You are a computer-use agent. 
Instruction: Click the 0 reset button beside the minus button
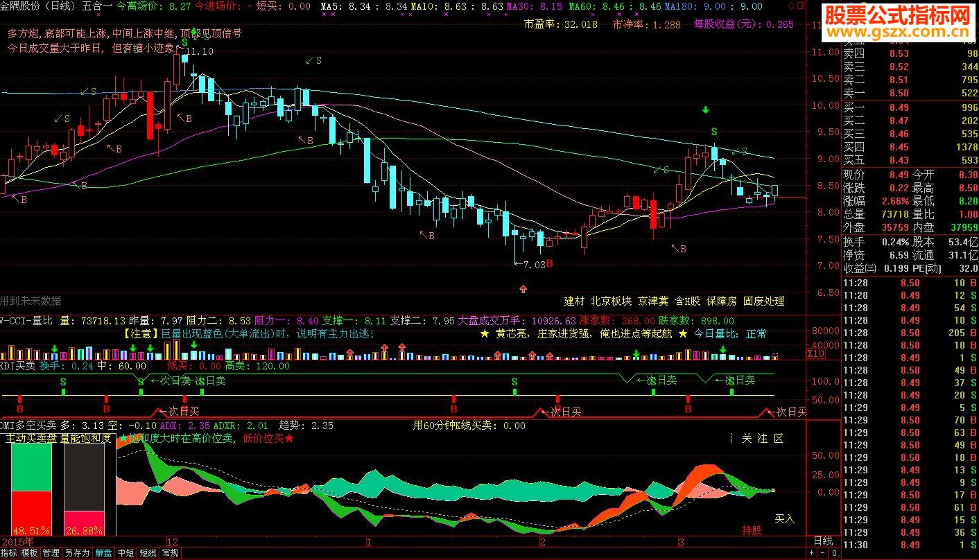tap(833, 553)
